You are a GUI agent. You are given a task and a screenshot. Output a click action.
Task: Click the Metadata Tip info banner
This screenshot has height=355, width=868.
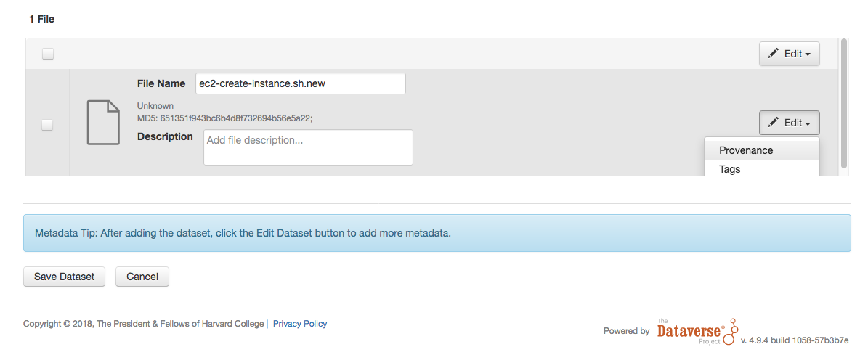click(x=437, y=233)
